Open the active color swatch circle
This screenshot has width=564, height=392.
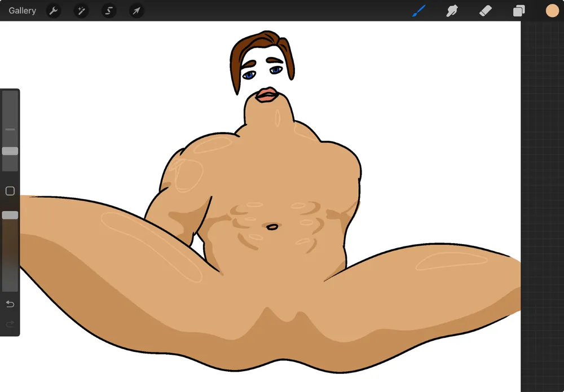[552, 11]
